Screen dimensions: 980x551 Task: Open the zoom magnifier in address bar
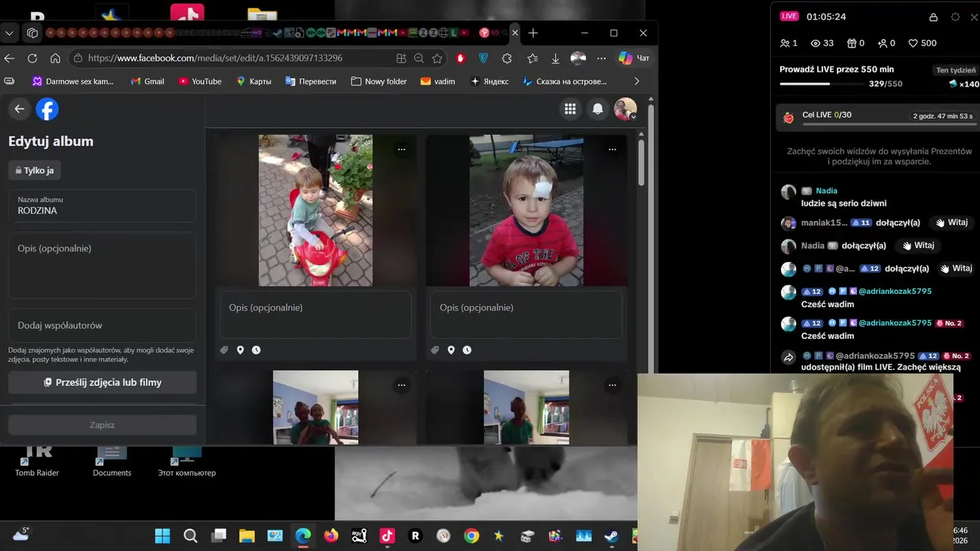pyautogui.click(x=419, y=58)
